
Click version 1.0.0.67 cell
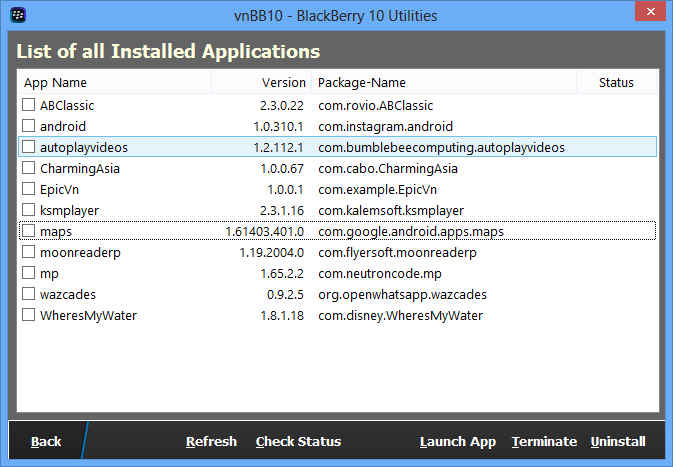click(282, 169)
